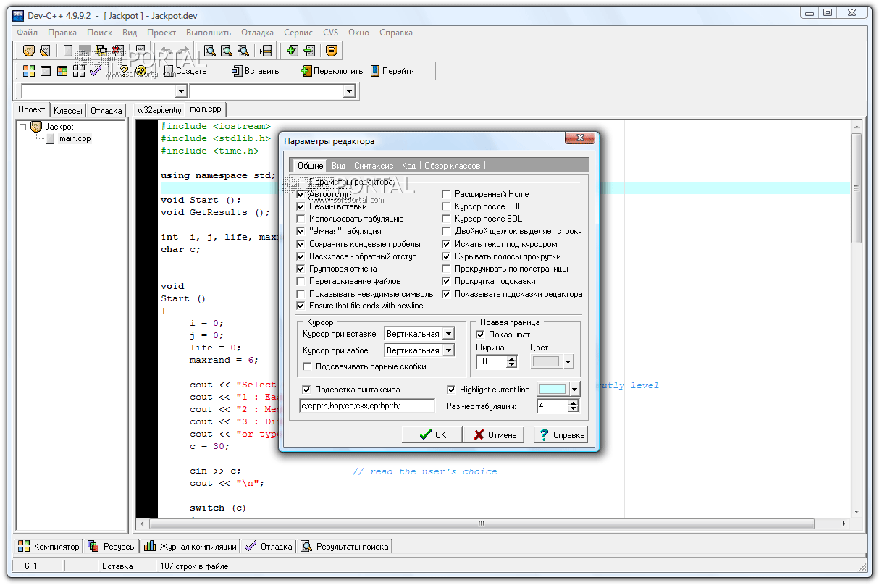Switch to the Синтаксис tab

coord(374,166)
